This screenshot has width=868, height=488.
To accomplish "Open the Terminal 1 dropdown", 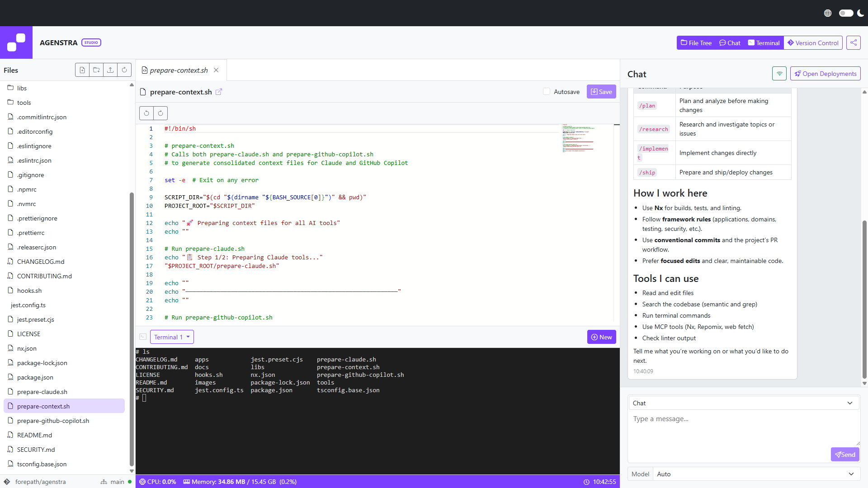I will 172,337.
